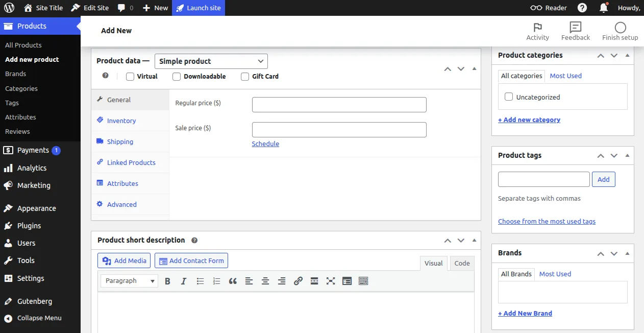644x333 pixels.
Task: Collapse the admin menu
Action: pos(40,318)
